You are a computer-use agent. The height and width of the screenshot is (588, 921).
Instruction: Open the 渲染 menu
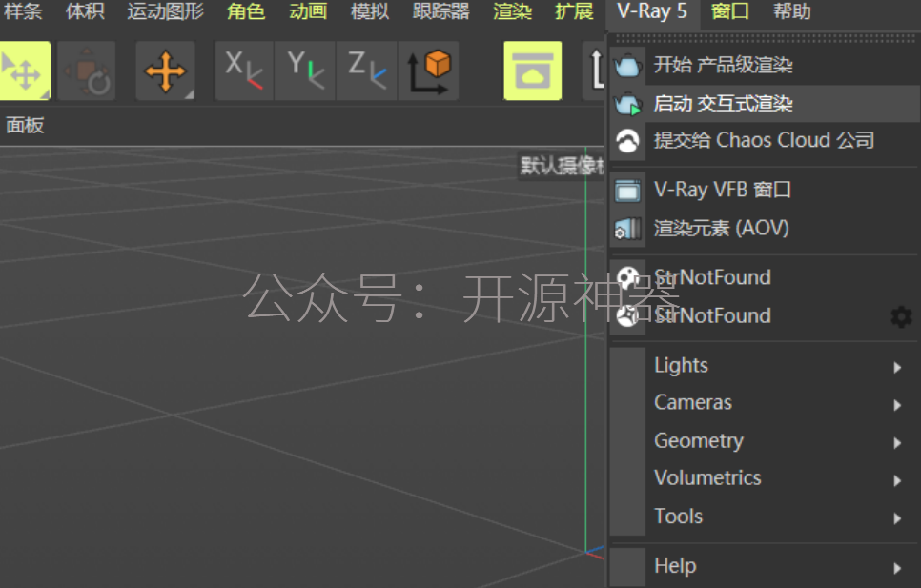pyautogui.click(x=512, y=11)
